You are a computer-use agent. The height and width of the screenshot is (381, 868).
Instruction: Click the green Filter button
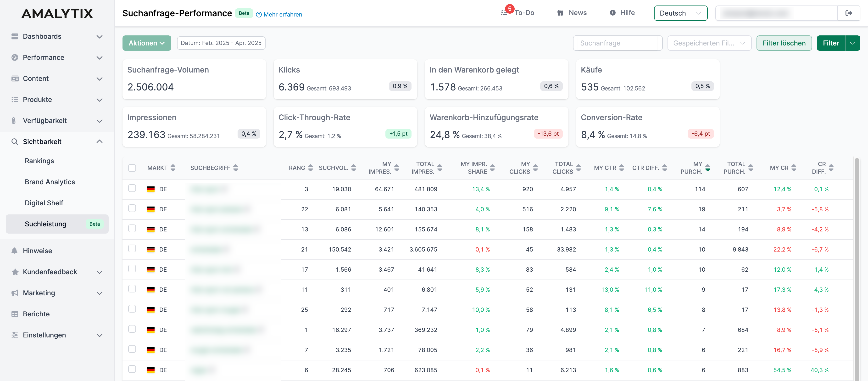pos(831,43)
